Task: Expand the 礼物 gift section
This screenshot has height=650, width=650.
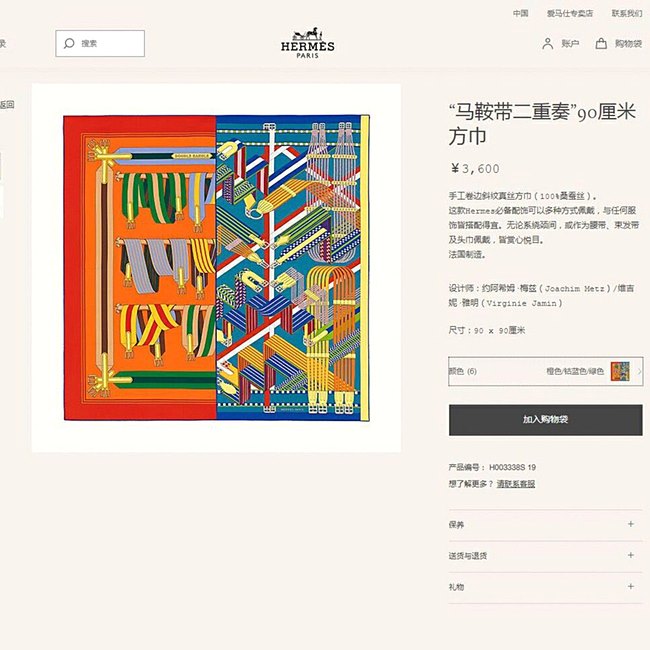Action: (546, 587)
